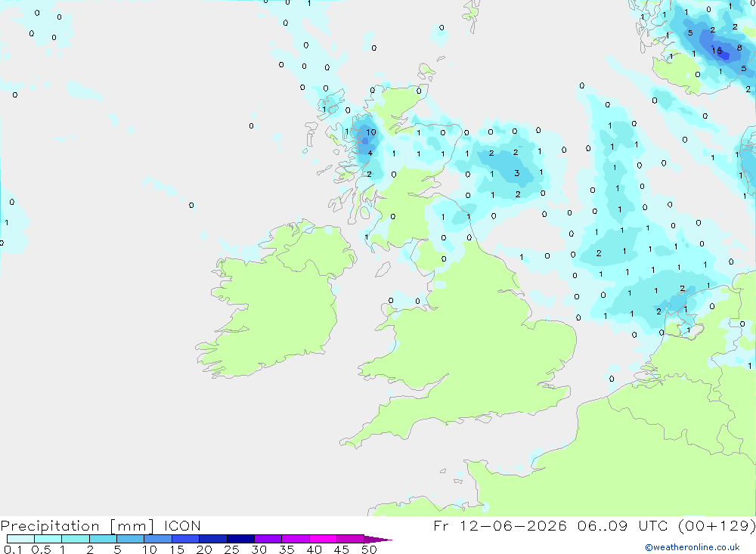Screen dimensions: 756x554
Task: Click the '30' legend scale label
Action: point(259,549)
